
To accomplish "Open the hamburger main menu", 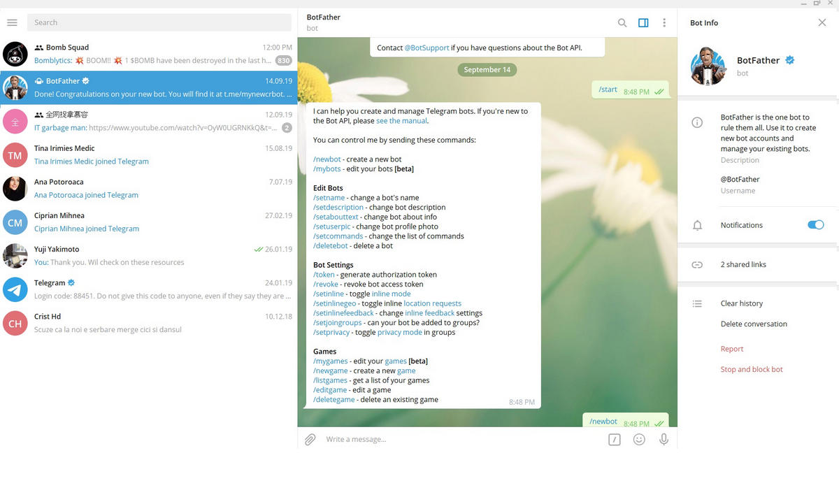I will click(12, 22).
